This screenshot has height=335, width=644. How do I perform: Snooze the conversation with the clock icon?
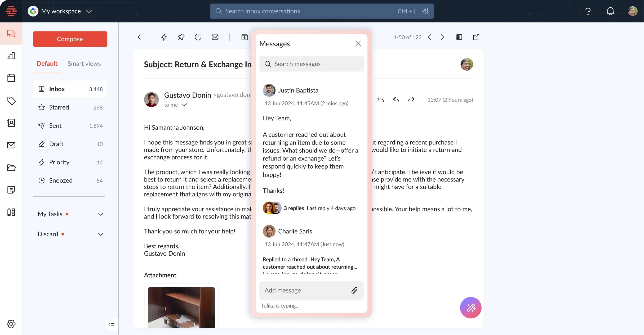(198, 37)
